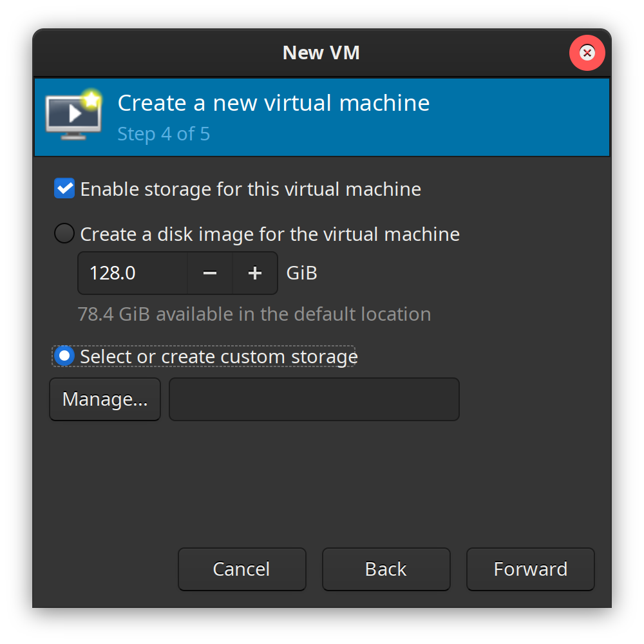
Task: Decrease disk size with minus button
Action: coord(210,273)
